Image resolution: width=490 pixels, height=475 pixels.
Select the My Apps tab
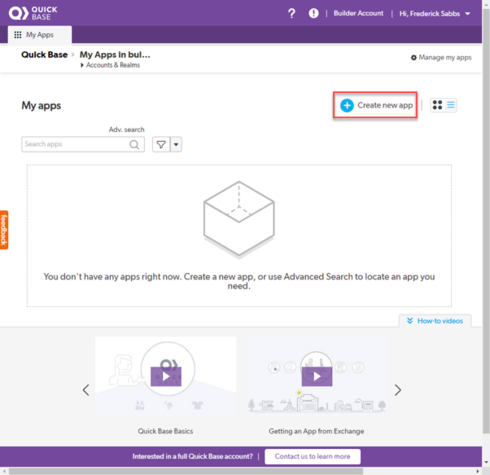(x=40, y=35)
